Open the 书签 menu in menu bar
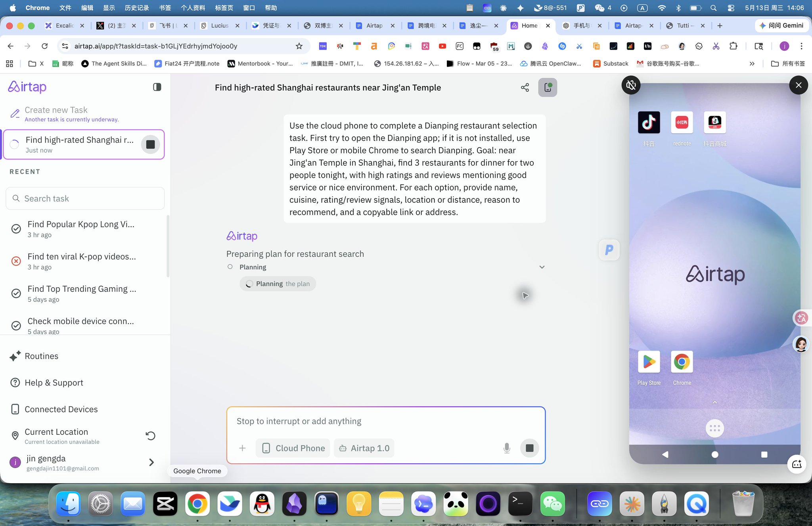Image resolution: width=812 pixels, height=526 pixels. tap(165, 8)
